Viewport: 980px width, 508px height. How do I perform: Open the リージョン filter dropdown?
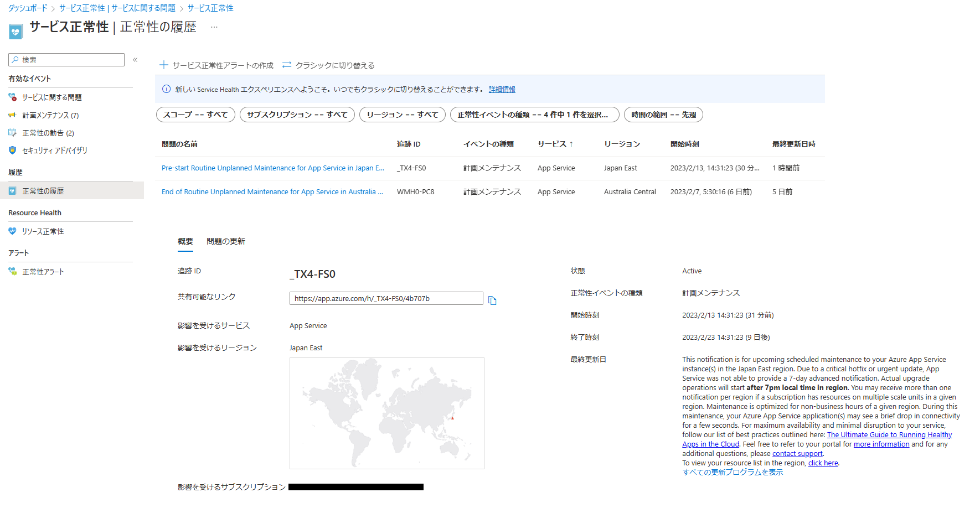tap(402, 115)
